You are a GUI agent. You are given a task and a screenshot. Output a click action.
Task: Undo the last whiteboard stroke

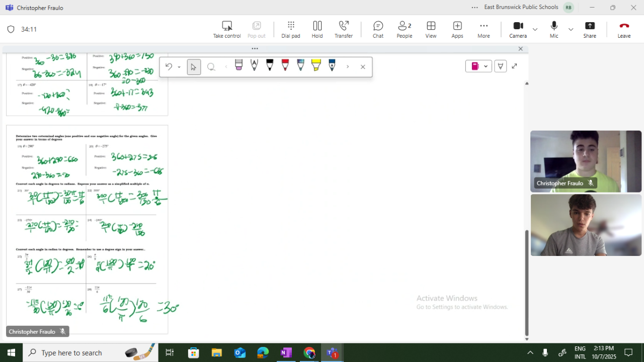pyautogui.click(x=169, y=67)
